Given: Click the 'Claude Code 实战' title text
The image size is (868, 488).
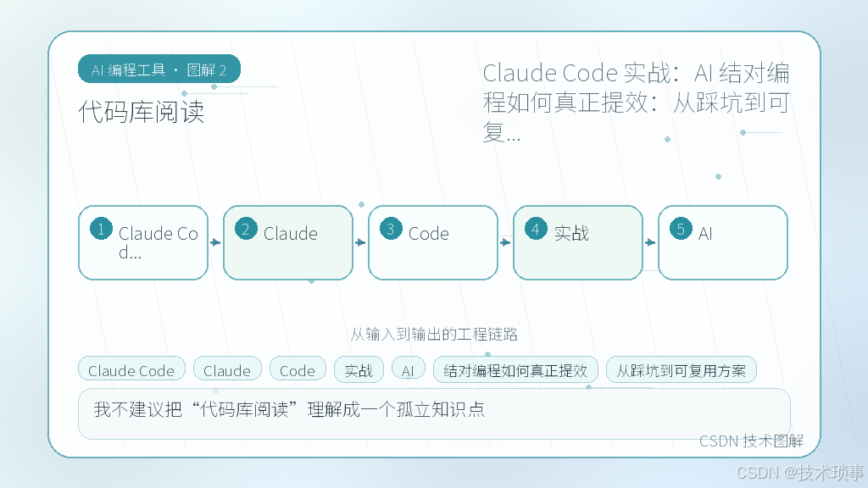Looking at the screenshot, I should tap(576, 73).
